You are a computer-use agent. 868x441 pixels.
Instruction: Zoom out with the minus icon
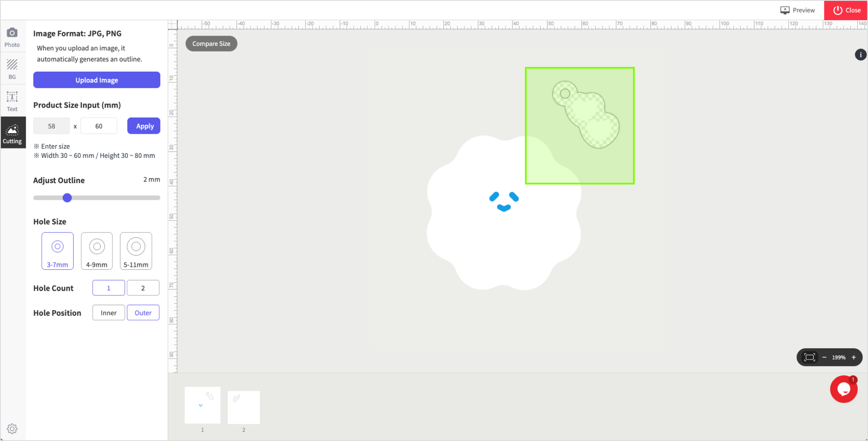coord(824,357)
